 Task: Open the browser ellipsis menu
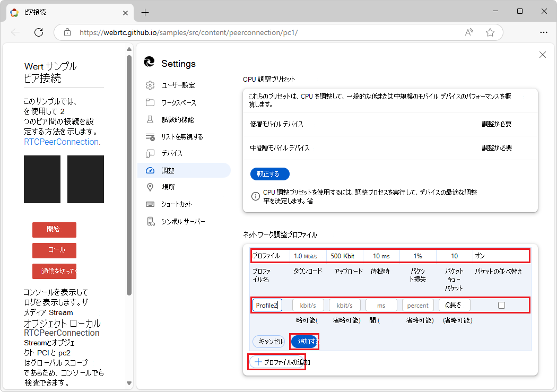click(544, 32)
